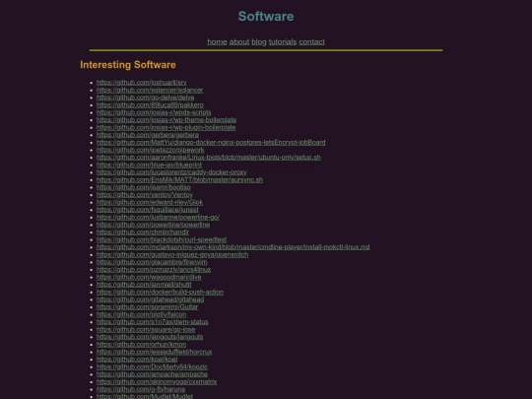Follow the docker/build-push-action link
The width and height of the screenshot is (532, 399).
161,293
